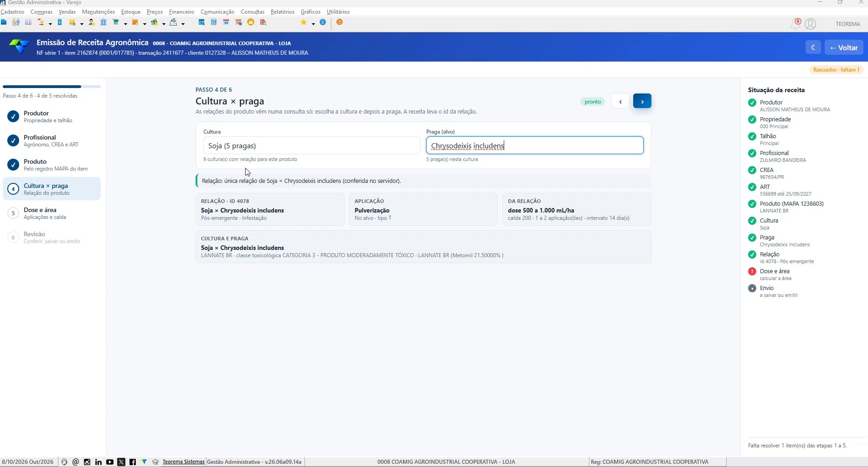The image size is (868, 467).
Task: Open the cash register toolbar icon
Action: coord(173,22)
